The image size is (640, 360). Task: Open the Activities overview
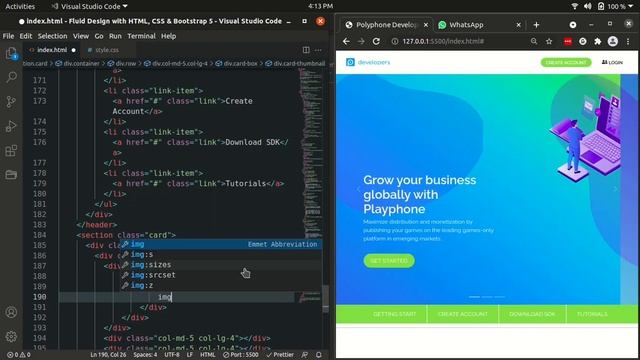point(20,6)
